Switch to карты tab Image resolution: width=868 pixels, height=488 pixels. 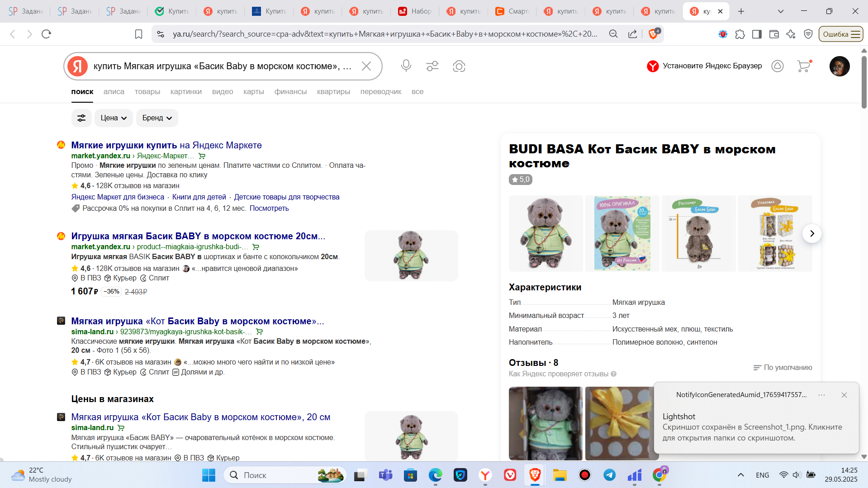(x=254, y=92)
